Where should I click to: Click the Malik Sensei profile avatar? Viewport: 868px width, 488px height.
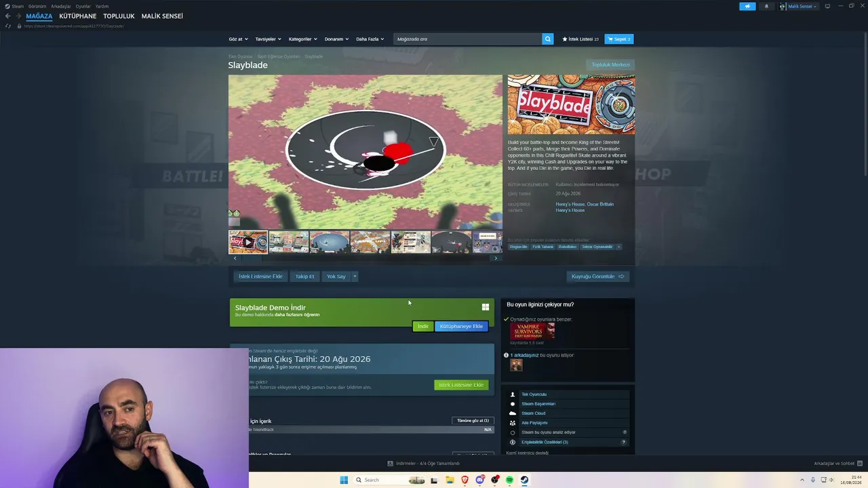[x=783, y=6]
